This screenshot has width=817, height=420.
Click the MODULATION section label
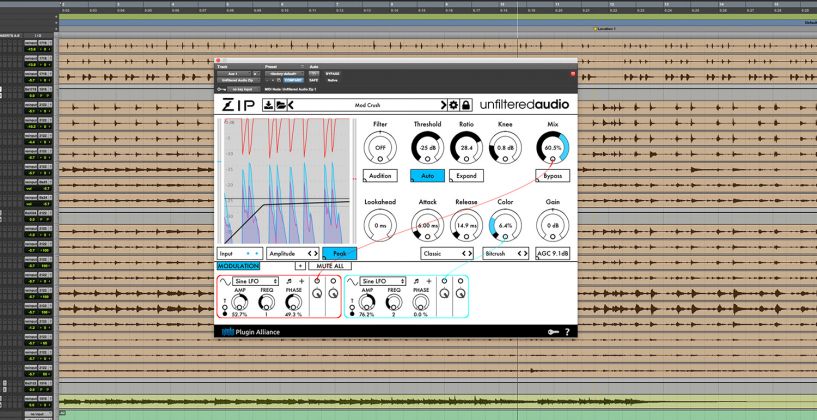pyautogui.click(x=238, y=266)
